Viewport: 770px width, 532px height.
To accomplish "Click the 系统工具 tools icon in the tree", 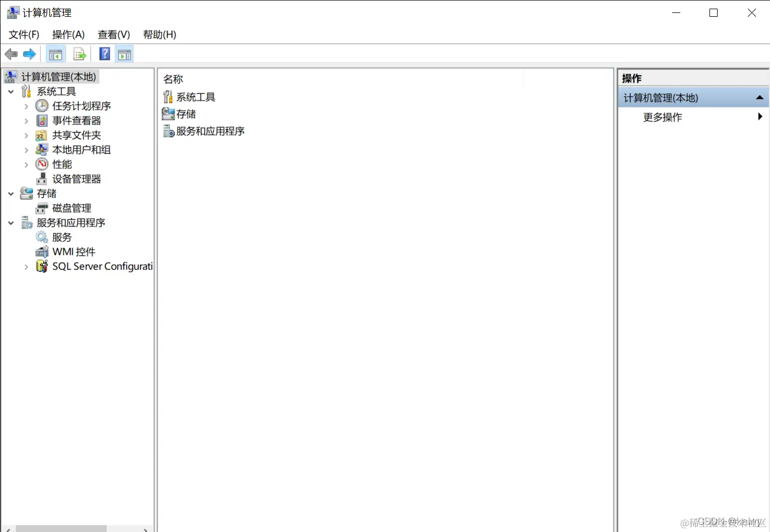I will pyautogui.click(x=26, y=91).
